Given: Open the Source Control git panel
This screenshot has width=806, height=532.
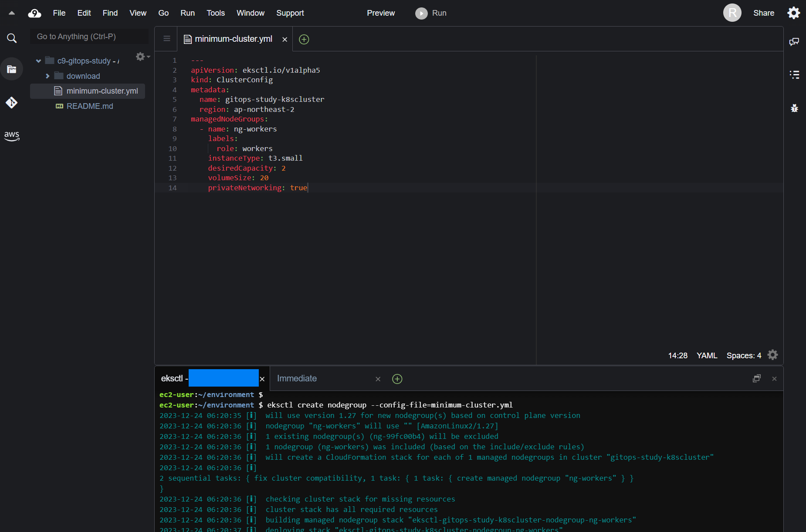Looking at the screenshot, I should click(12, 103).
